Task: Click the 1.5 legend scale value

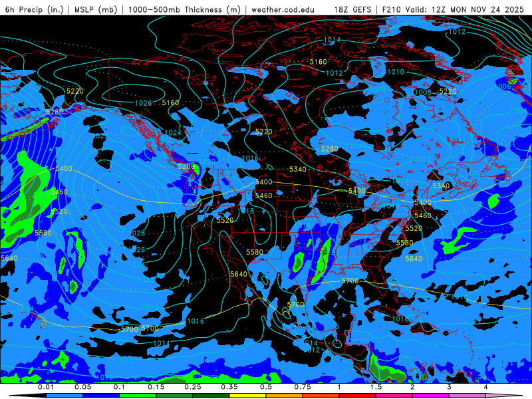Action: coord(376,387)
